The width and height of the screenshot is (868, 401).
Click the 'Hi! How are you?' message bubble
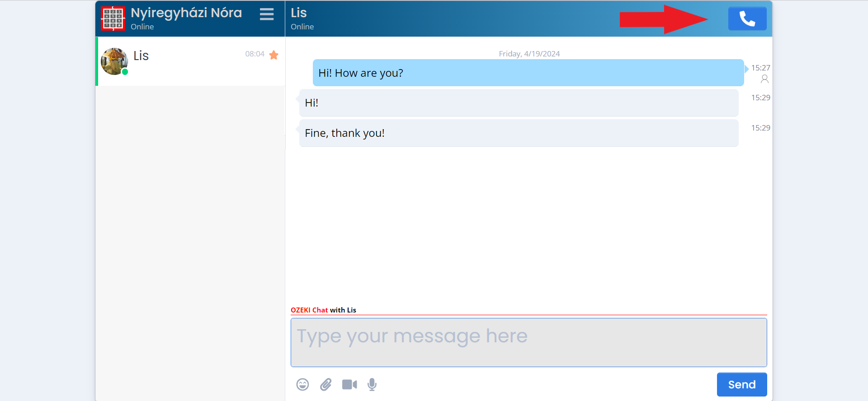click(x=528, y=73)
